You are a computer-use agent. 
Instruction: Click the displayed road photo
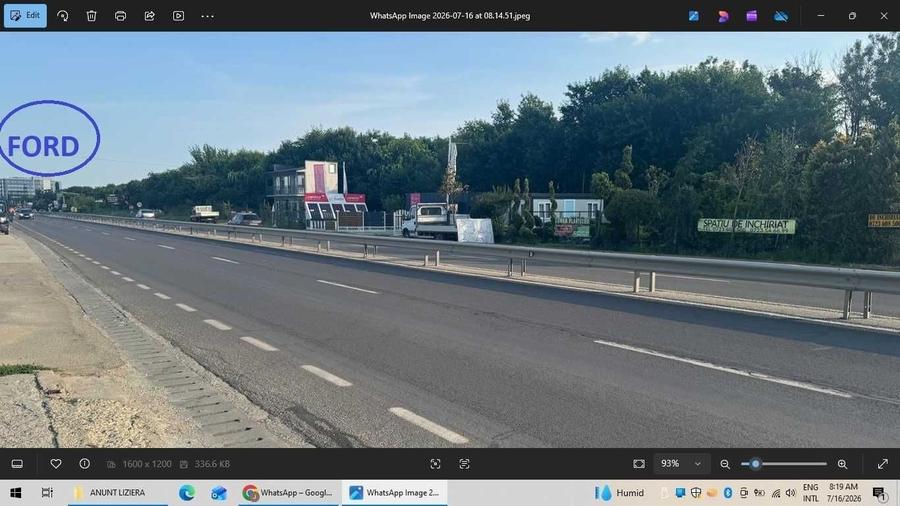(x=450, y=240)
